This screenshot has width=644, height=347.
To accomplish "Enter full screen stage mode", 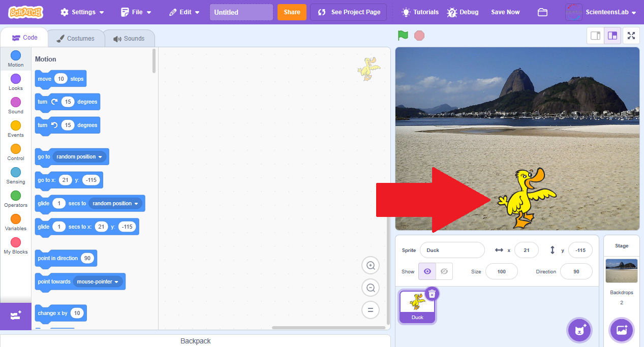I will (631, 36).
